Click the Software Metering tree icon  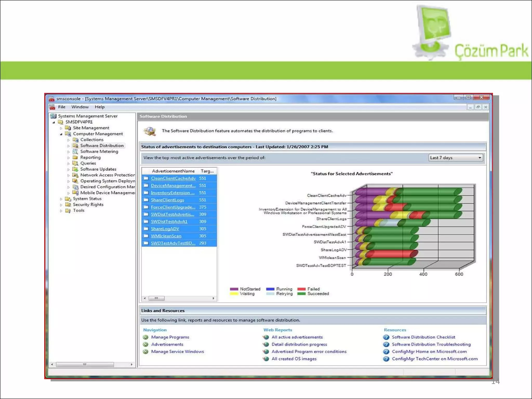click(75, 151)
